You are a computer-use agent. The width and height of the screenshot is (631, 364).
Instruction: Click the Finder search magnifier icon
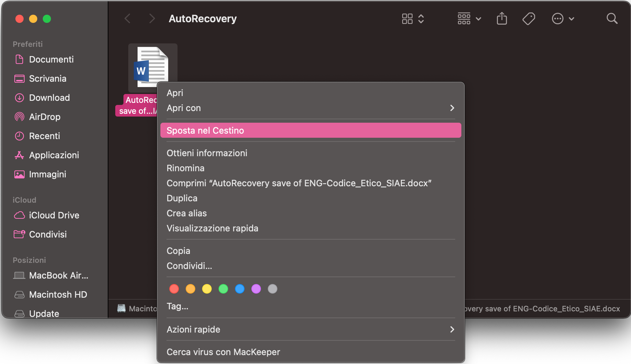coord(612,18)
